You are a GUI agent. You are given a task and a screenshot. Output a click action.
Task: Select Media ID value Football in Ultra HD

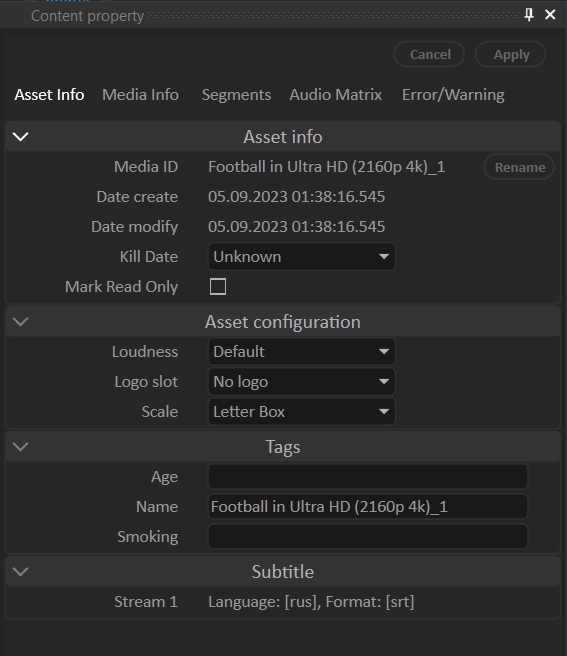click(x=326, y=167)
